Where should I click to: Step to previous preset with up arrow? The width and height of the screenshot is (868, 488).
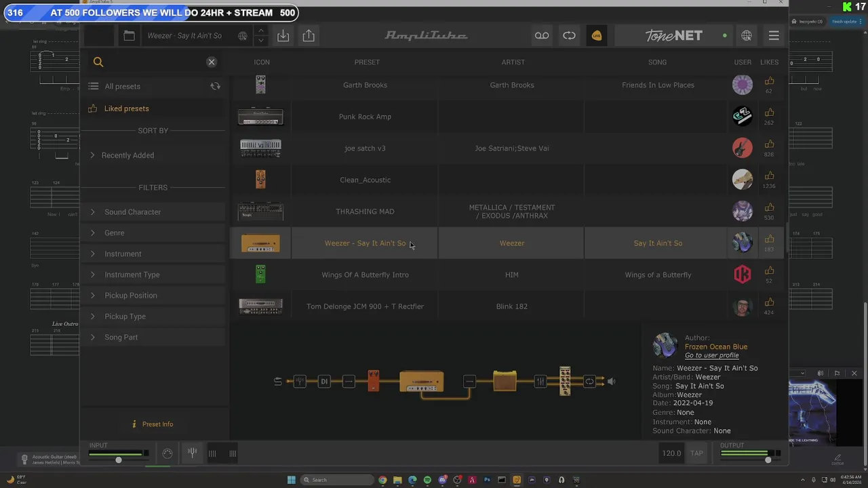pos(261,30)
